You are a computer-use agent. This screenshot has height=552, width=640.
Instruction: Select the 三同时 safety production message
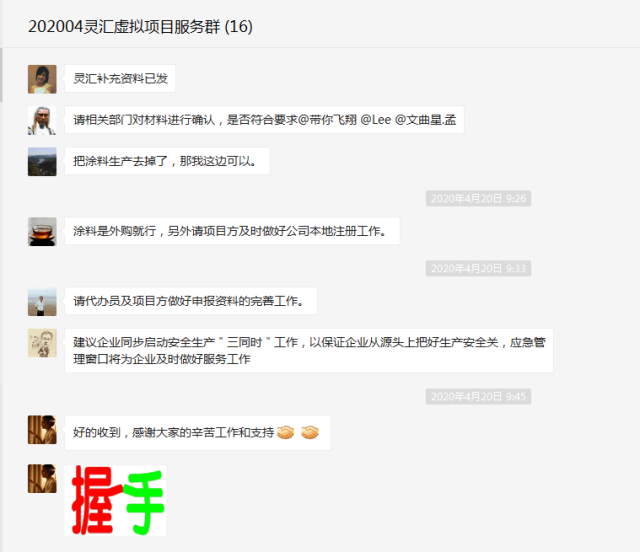click(309, 351)
